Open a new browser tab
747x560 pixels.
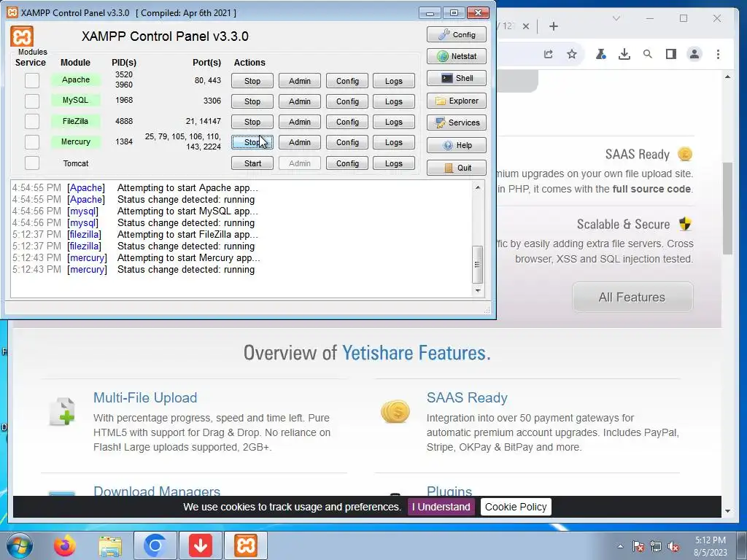point(553,26)
